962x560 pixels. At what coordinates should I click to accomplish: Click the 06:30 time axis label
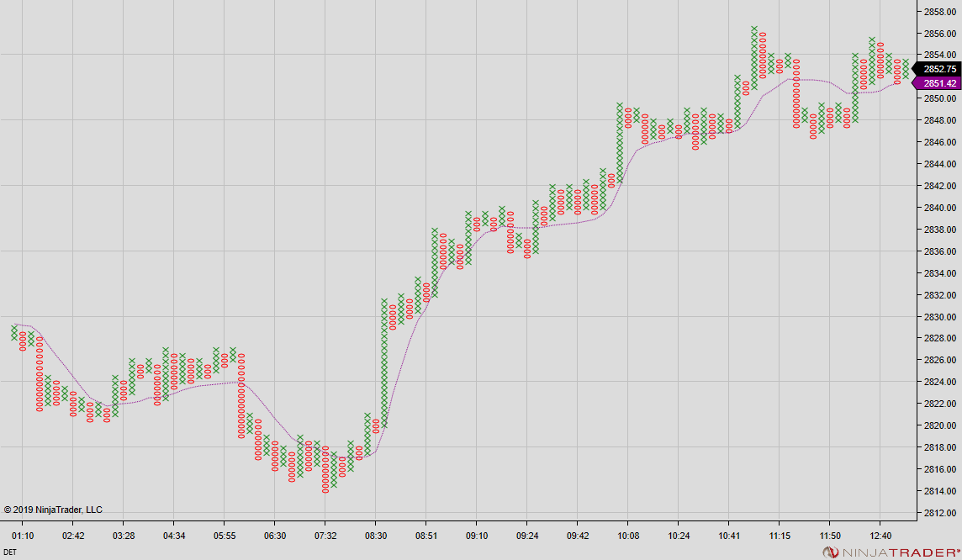pyautogui.click(x=275, y=536)
